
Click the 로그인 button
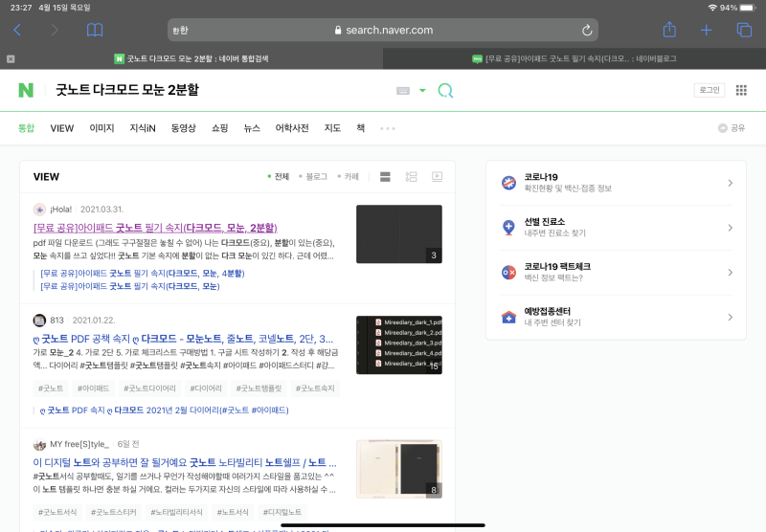pyautogui.click(x=710, y=90)
